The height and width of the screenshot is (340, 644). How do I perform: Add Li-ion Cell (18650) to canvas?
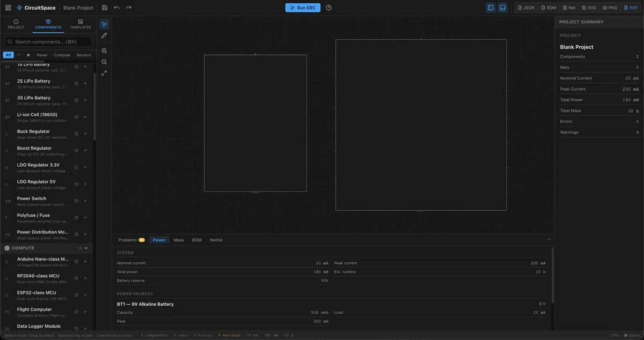(85, 117)
